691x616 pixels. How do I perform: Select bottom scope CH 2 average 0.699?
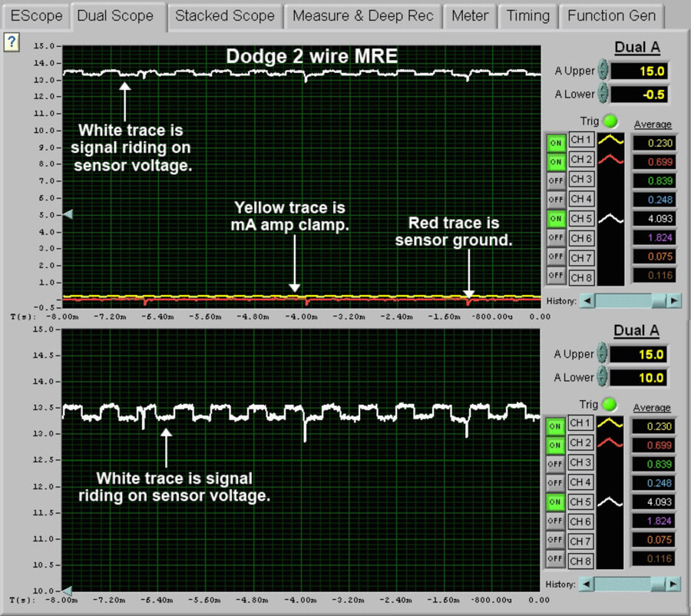click(x=653, y=445)
